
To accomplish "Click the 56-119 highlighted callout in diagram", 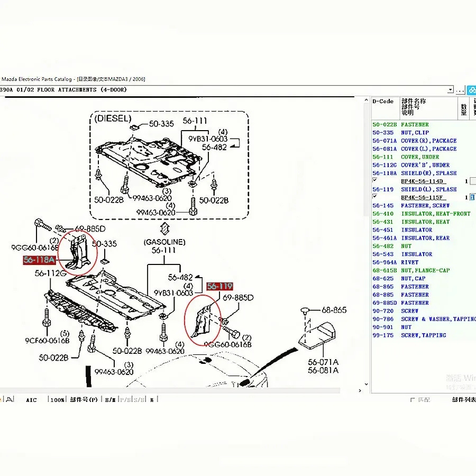I will click(220, 286).
